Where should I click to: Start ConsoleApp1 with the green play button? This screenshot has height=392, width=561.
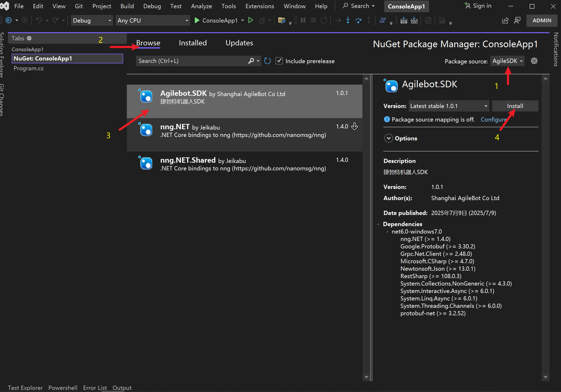point(197,20)
